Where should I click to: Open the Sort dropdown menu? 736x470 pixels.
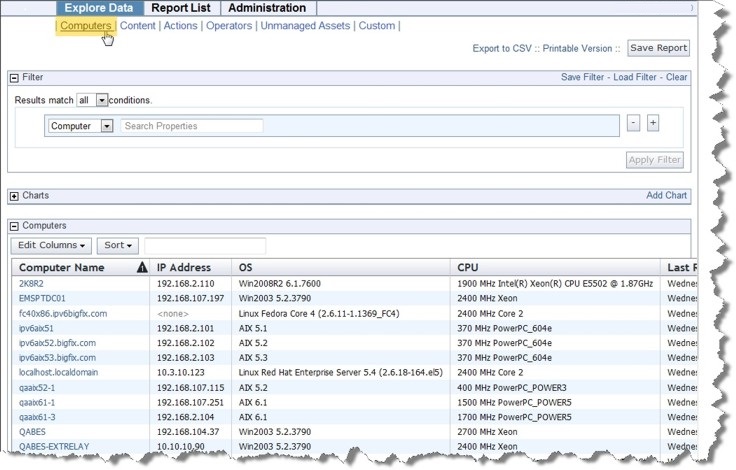[x=117, y=245]
